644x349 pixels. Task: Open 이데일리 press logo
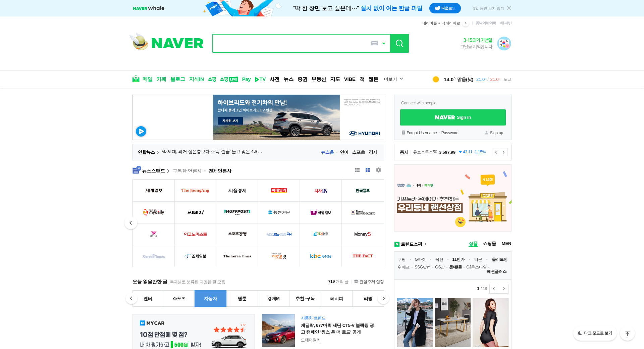point(279,191)
